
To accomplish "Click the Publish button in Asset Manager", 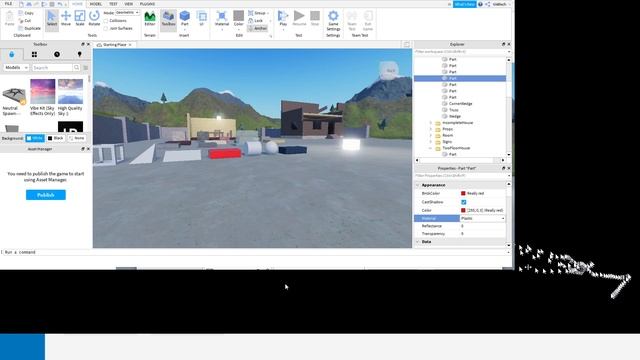I will [46, 195].
